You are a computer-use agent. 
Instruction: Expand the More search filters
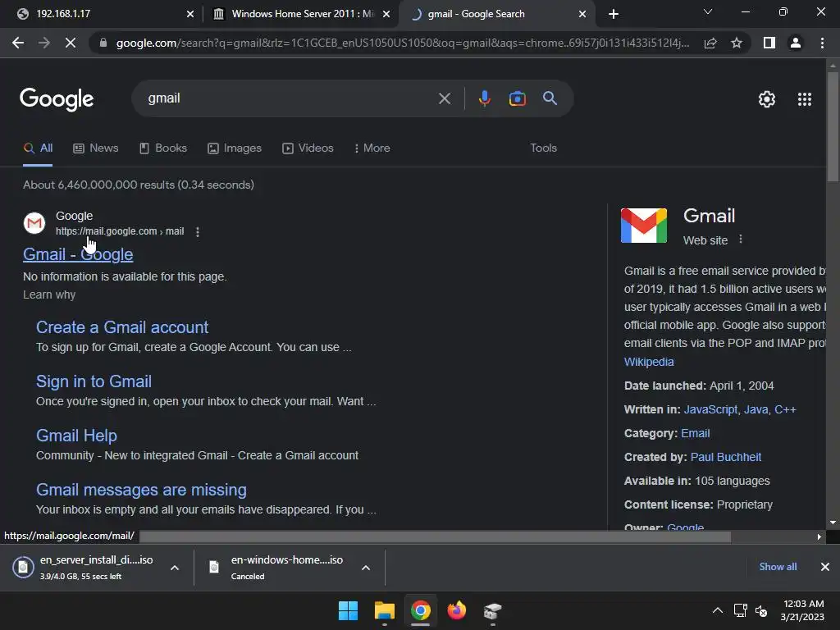[372, 148]
